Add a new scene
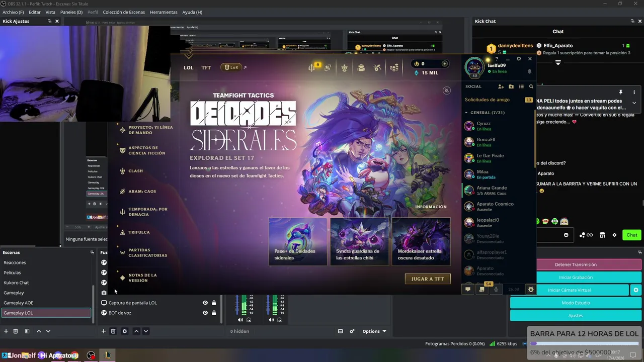Image resolution: width=644 pixels, height=362 pixels. click(6, 331)
